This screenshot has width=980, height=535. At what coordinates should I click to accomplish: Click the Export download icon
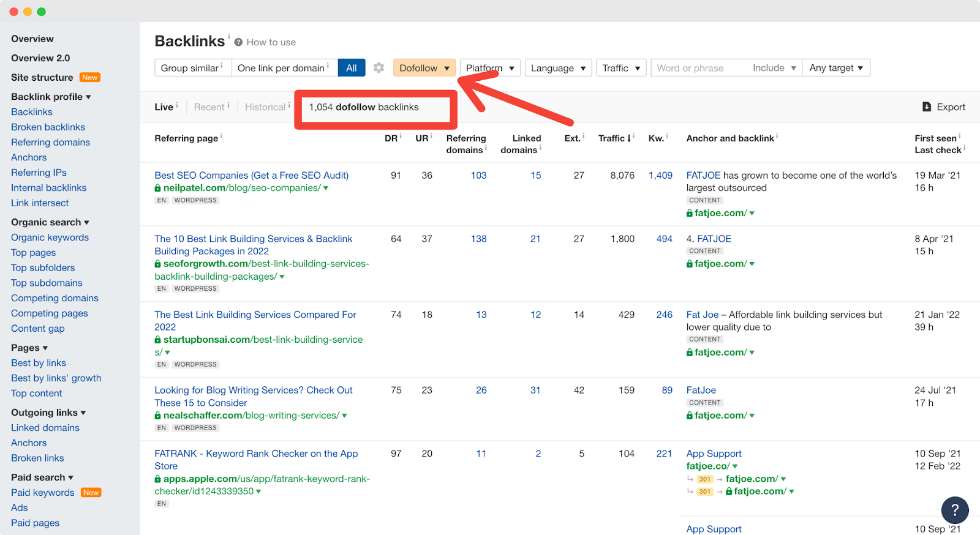pyautogui.click(x=927, y=107)
